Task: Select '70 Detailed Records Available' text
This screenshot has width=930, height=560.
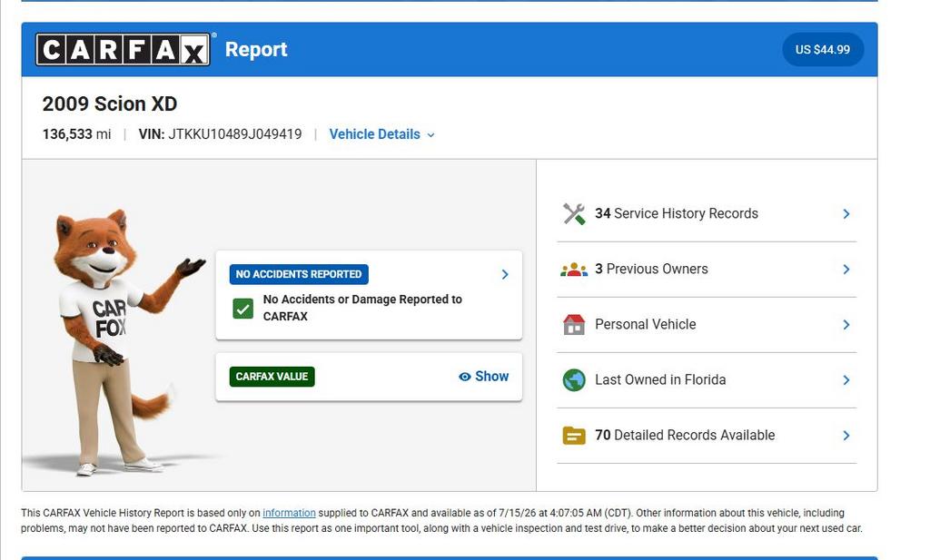Action: tap(685, 436)
